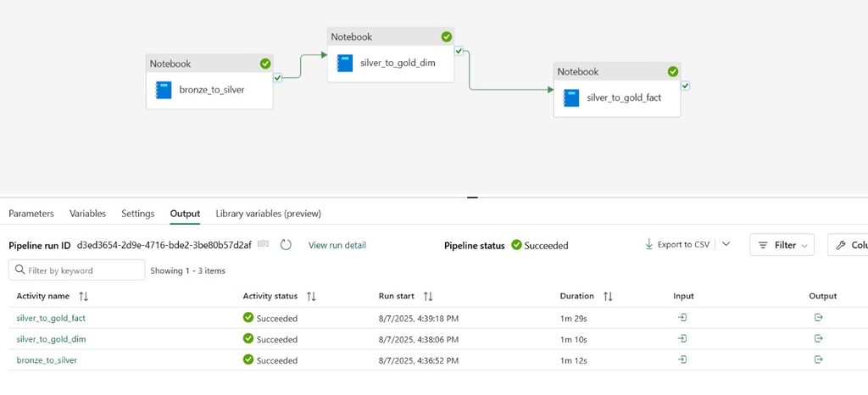This screenshot has height=395, width=868.
Task: Click the silver_to_gold_fact on-success checkbox connector
Action: point(685,86)
